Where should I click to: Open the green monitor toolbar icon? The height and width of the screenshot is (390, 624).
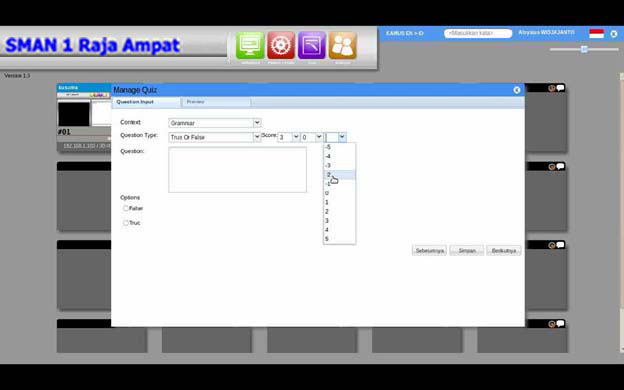click(x=250, y=45)
